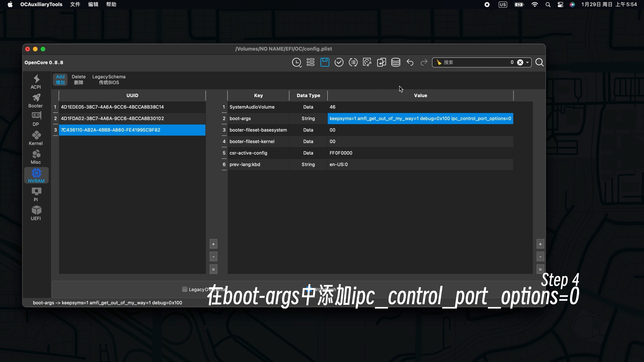Remove selected UUID with the left minus button
644x362 pixels.
coord(213,257)
